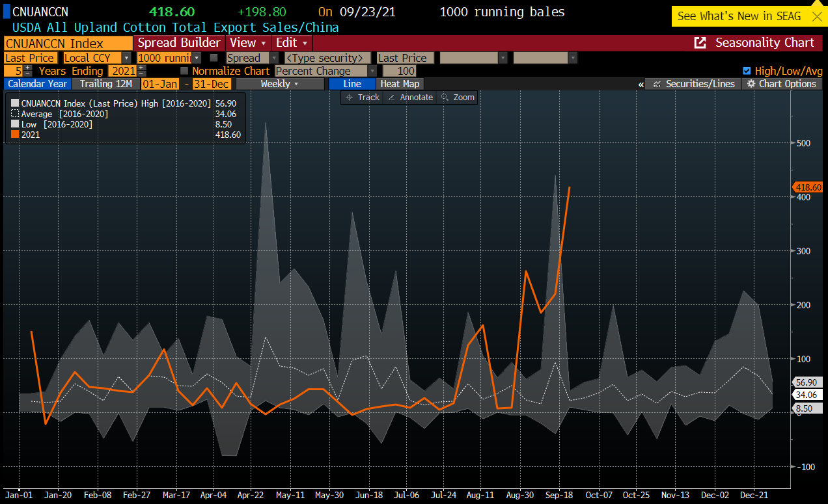The image size is (828, 504).
Task: Click the orange 2021 legend swatch
Action: 15,135
